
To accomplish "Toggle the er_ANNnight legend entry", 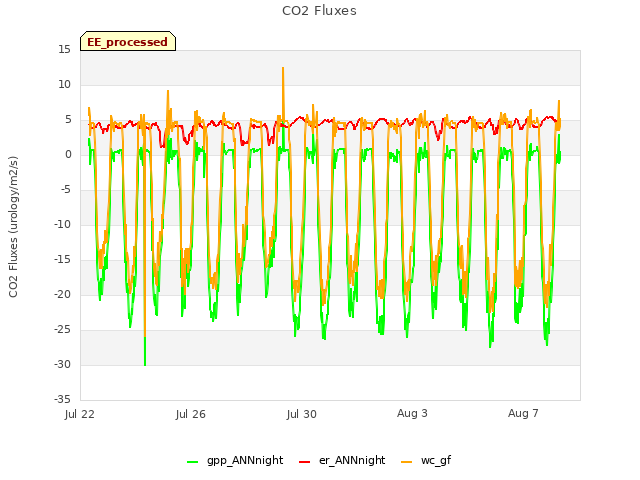I will [x=342, y=461].
